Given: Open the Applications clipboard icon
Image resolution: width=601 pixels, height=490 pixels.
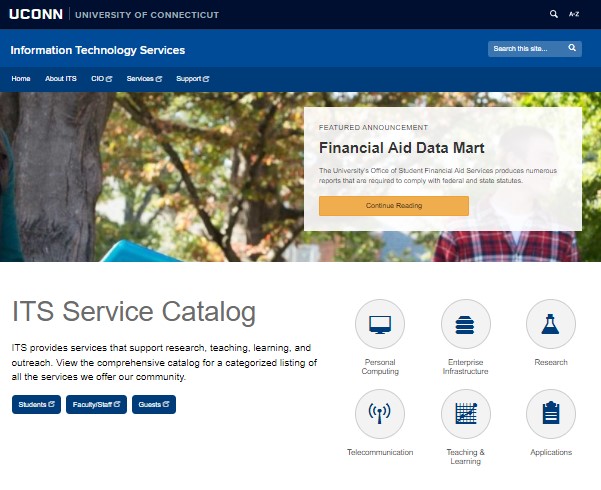Looking at the screenshot, I should [550, 414].
